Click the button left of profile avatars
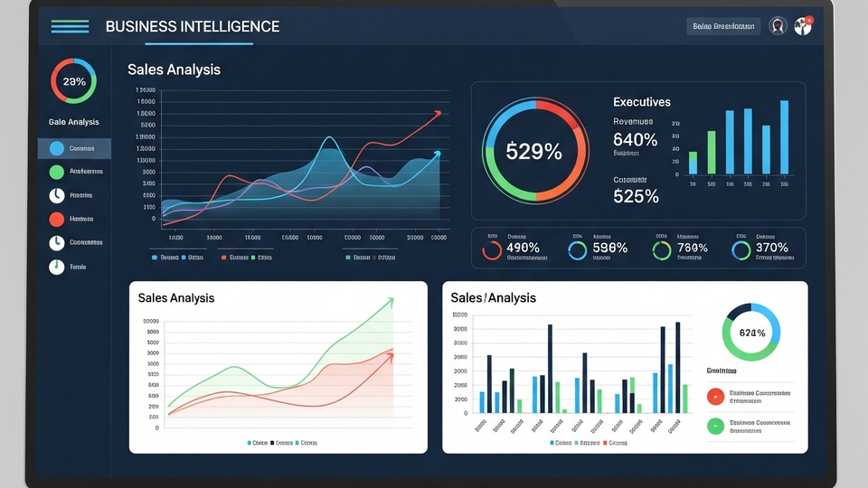This screenshot has width=868, height=488. (x=722, y=26)
